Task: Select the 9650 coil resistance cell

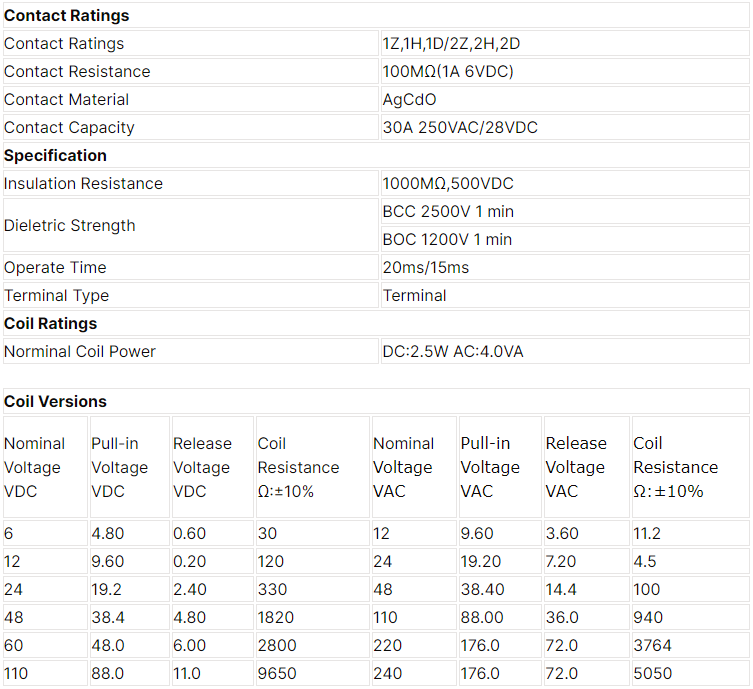Action: [313, 673]
